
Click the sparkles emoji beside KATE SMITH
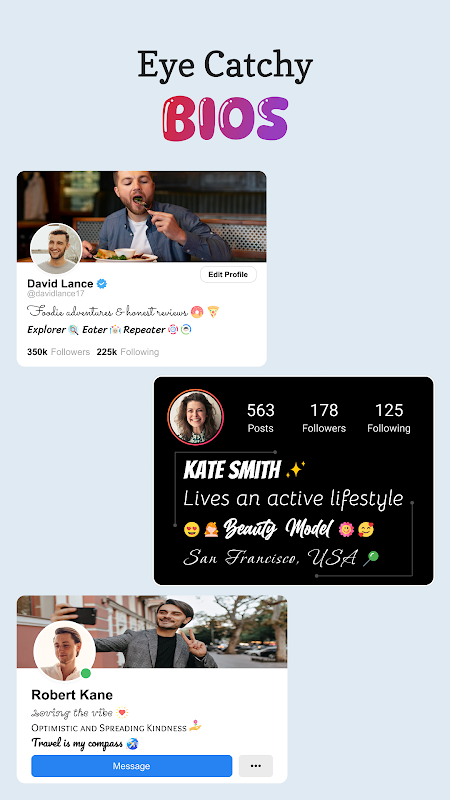pyautogui.click(x=295, y=469)
